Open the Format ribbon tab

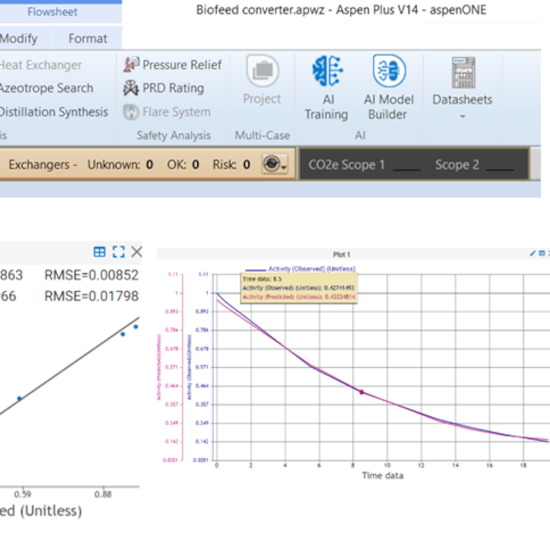pyautogui.click(x=88, y=38)
